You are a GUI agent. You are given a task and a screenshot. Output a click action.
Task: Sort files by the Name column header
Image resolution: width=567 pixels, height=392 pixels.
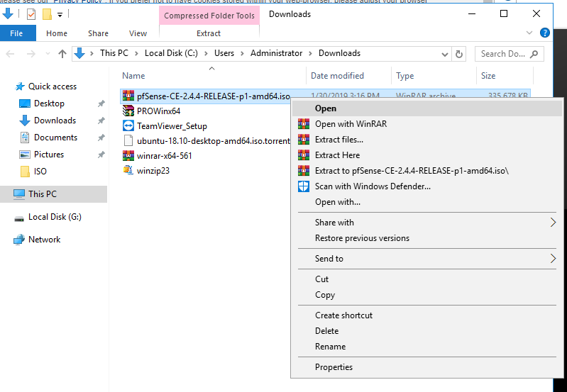[212, 76]
